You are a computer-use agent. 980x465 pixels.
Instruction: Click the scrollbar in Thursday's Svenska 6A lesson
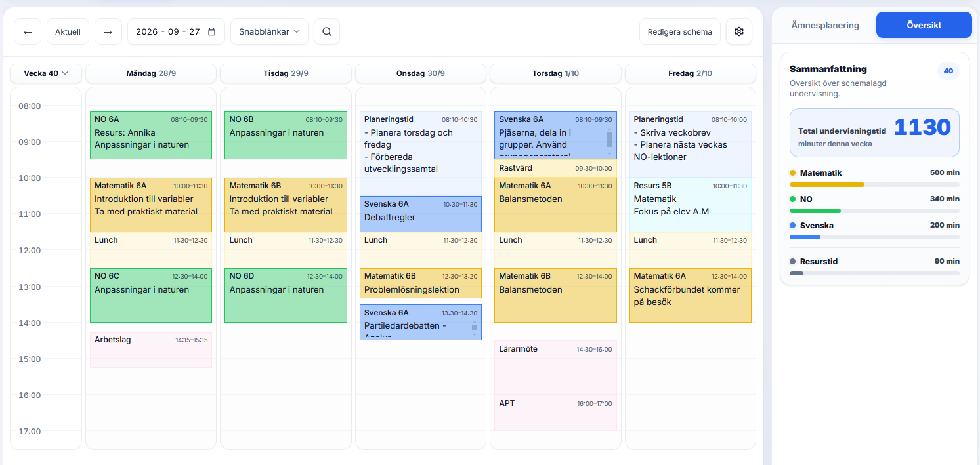610,141
